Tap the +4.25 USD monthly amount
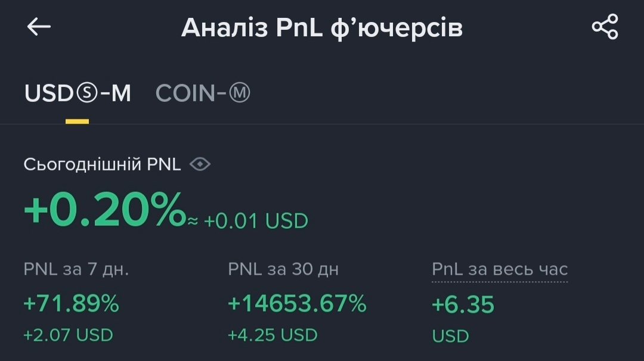 (273, 335)
